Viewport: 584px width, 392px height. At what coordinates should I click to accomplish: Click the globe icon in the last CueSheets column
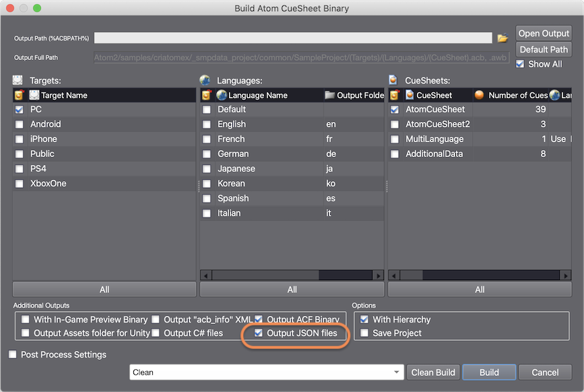pos(554,95)
